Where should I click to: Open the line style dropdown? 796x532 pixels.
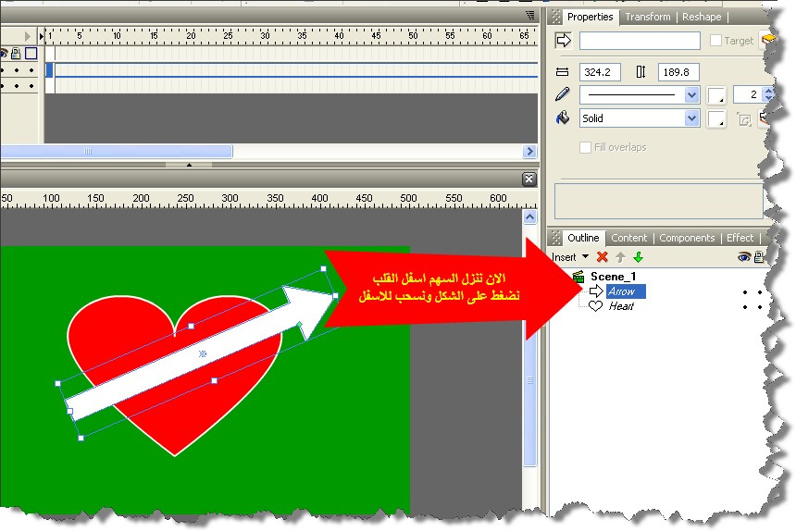pos(691,94)
